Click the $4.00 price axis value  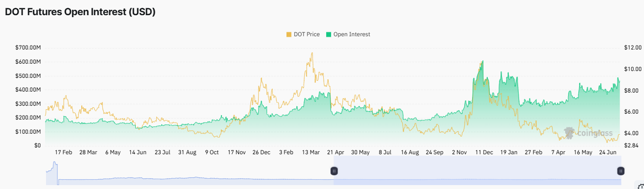pos(631,133)
